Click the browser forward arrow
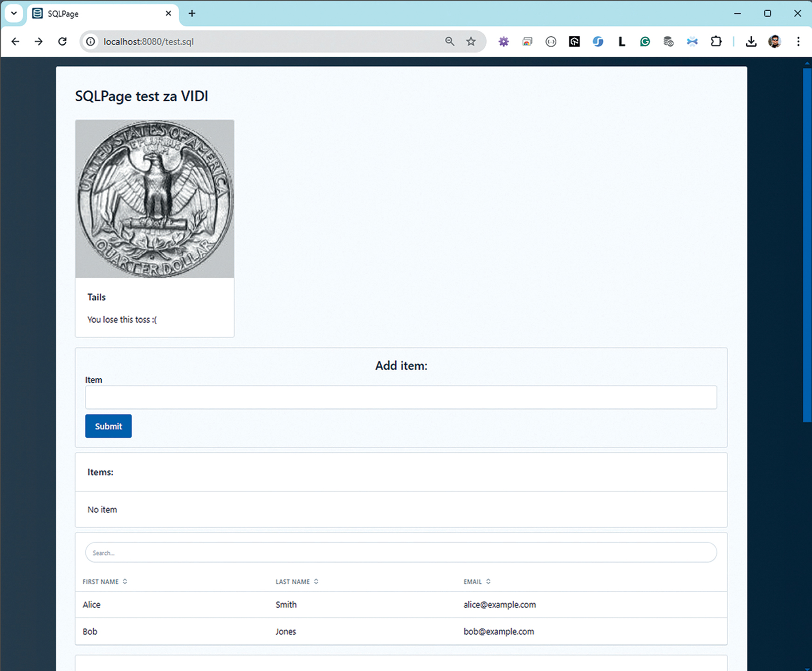The image size is (812, 671). click(39, 41)
